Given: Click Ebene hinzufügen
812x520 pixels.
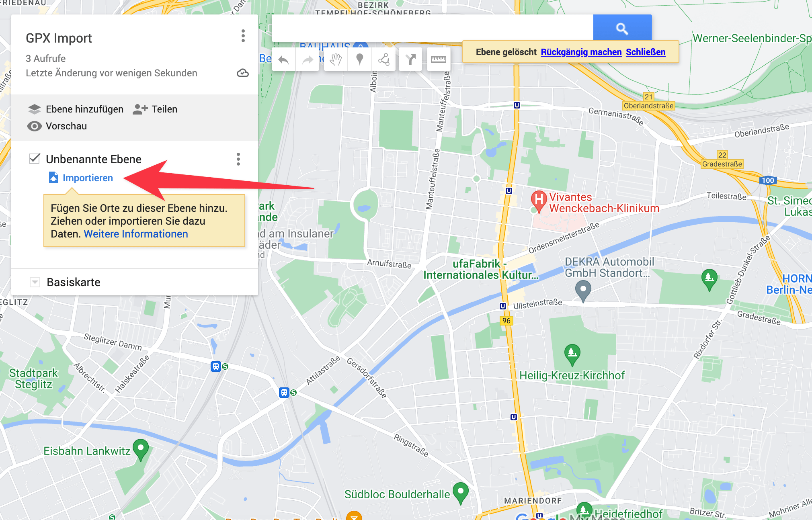Looking at the screenshot, I should click(x=76, y=109).
